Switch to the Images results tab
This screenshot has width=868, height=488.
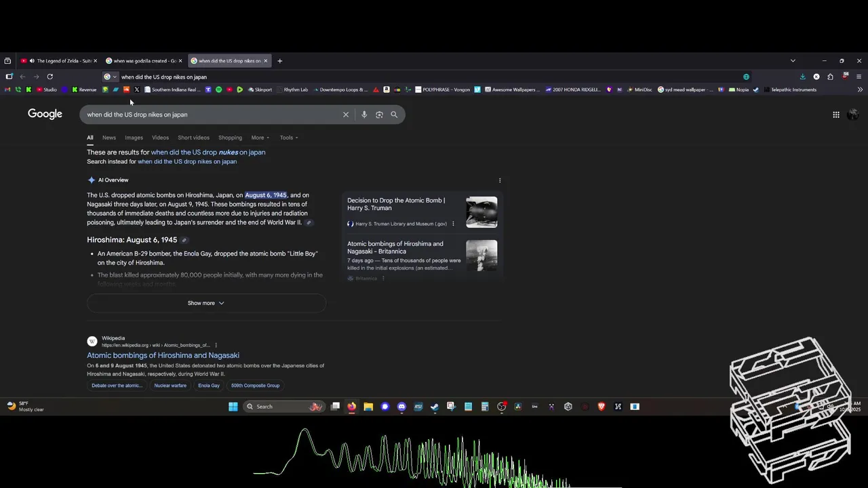click(134, 138)
